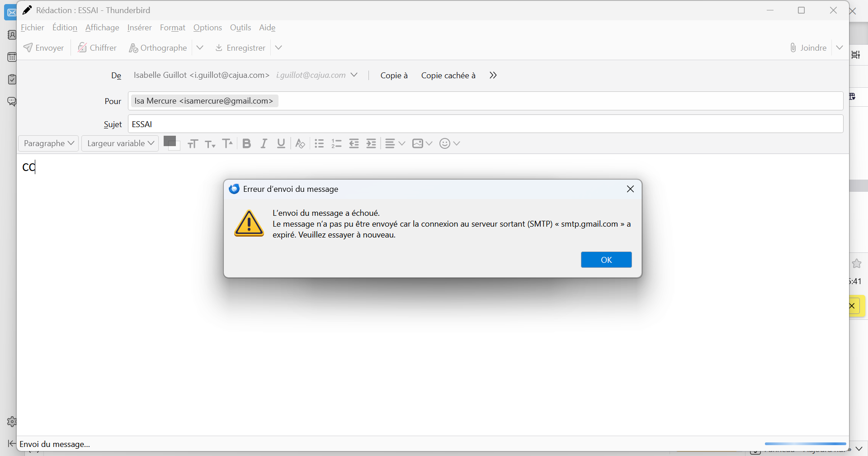
Task: Toggle the bulleted list
Action: point(319,143)
